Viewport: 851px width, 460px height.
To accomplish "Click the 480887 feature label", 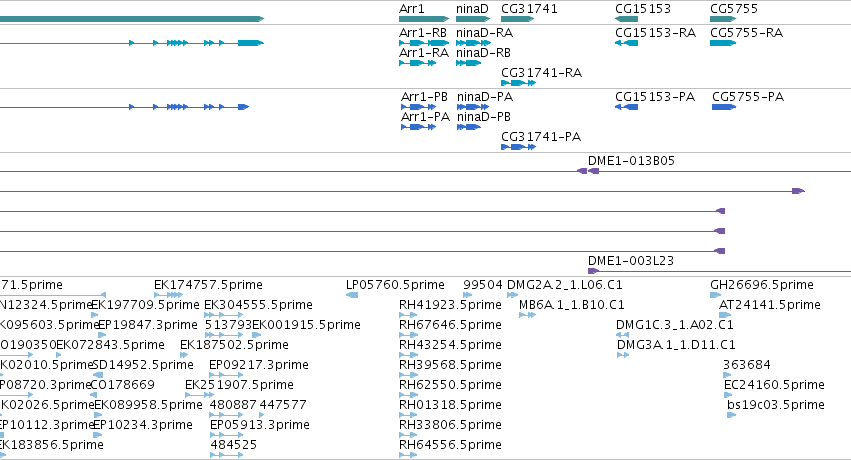I will (233, 405).
